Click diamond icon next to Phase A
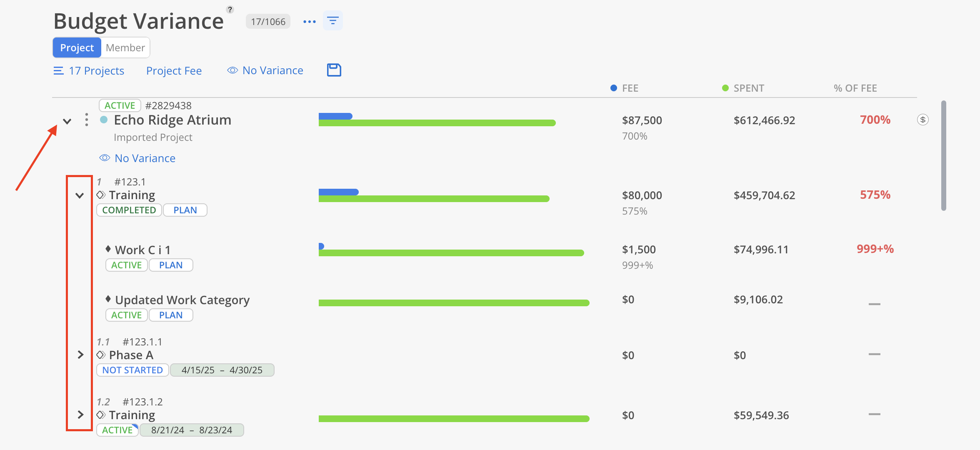The width and height of the screenshot is (980, 450). pos(101,355)
